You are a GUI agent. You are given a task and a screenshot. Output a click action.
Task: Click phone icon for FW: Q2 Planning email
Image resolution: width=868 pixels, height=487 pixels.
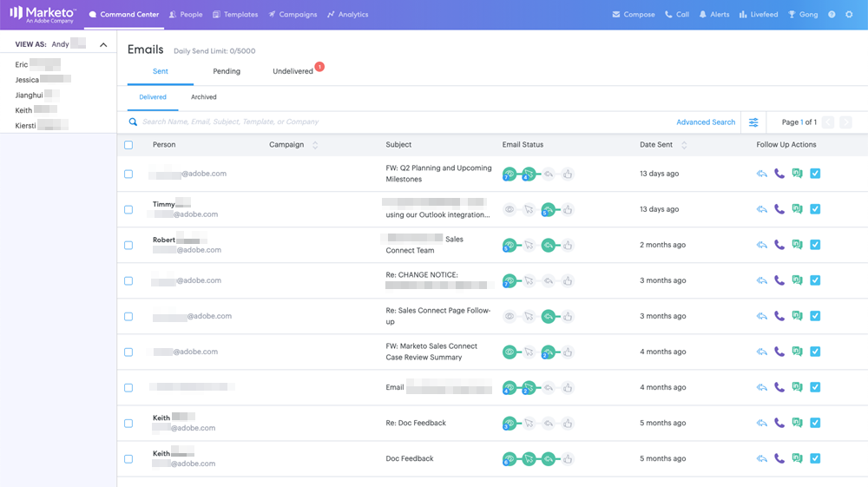point(779,174)
